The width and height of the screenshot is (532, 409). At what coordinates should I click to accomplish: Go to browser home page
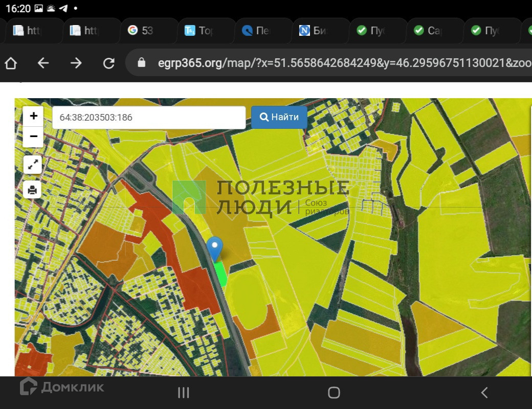(11, 63)
